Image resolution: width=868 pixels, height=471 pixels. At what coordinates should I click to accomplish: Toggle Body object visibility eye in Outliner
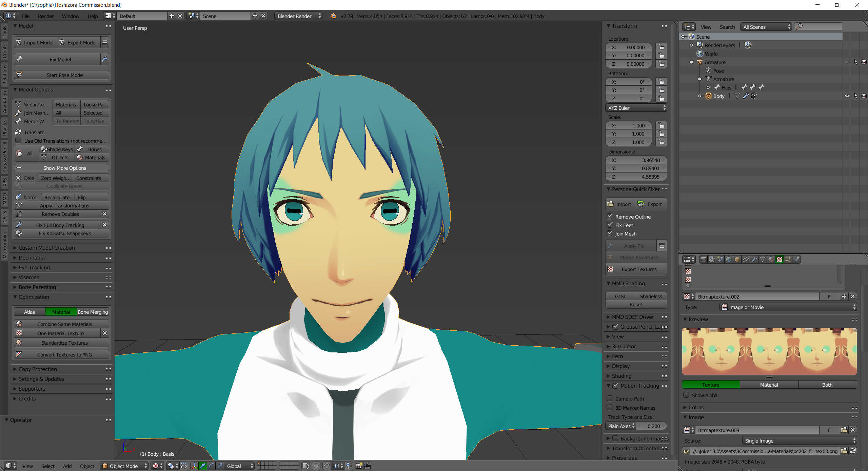pos(847,96)
